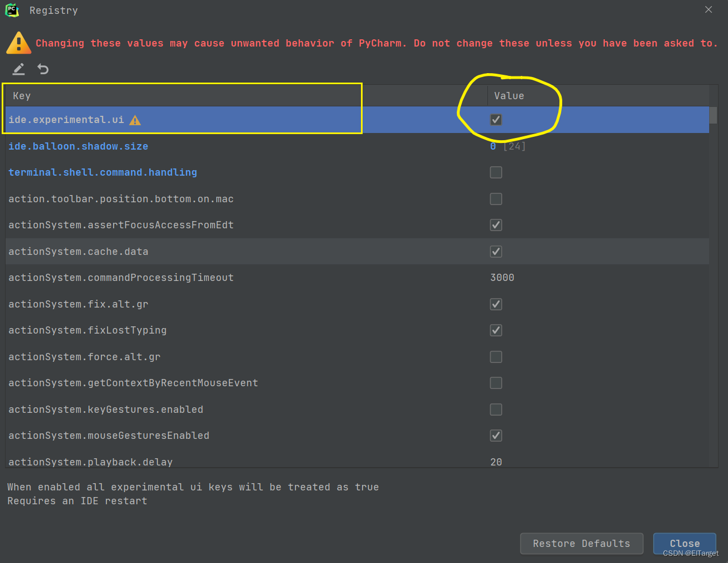Uncheck actionSystem.fix.alt.gr checkbox
Screen dimensions: 728x563
click(496, 304)
